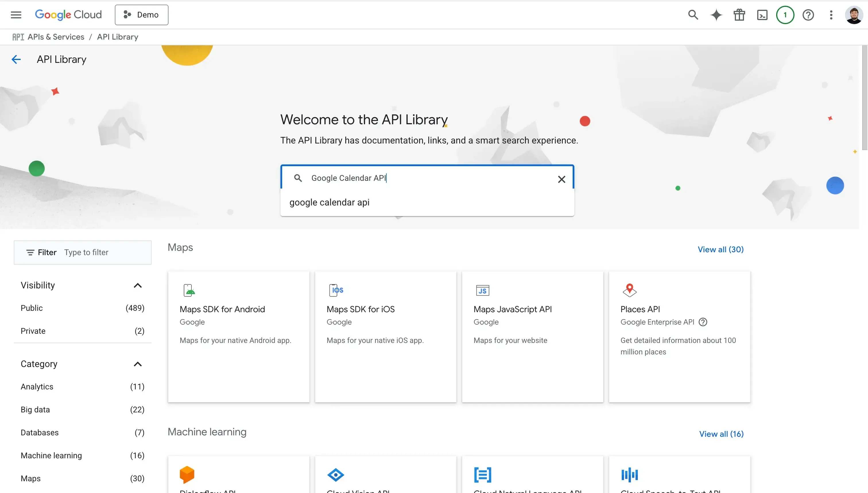Open the notifications badge showing 1
Image resolution: width=868 pixels, height=493 pixels.
tap(785, 15)
